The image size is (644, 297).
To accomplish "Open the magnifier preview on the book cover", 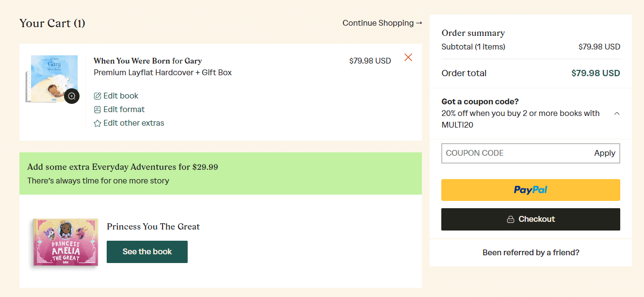I will coord(72,96).
